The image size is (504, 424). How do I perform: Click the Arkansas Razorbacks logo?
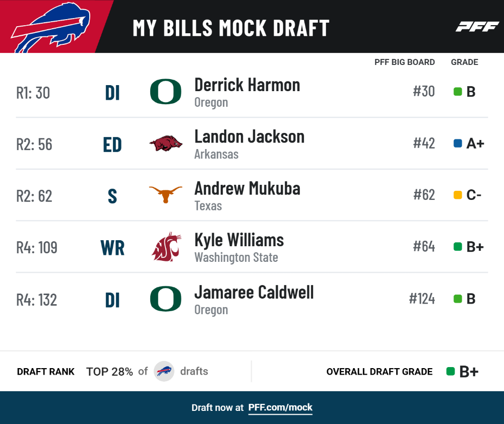[x=166, y=143]
